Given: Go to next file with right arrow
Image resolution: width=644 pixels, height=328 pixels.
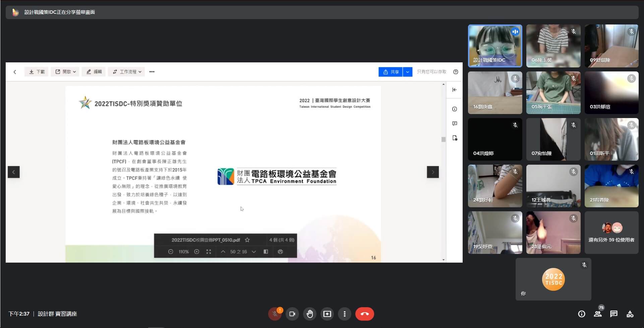Looking at the screenshot, I should click(432, 172).
